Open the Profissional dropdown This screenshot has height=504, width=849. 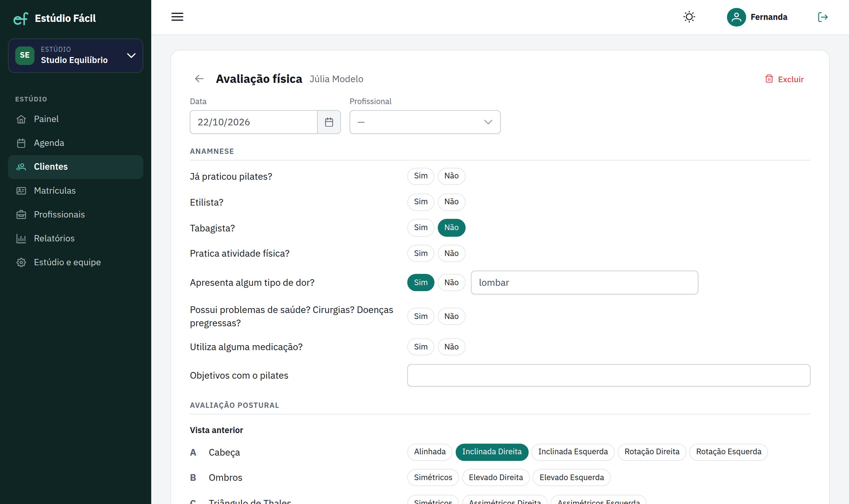[x=425, y=122]
